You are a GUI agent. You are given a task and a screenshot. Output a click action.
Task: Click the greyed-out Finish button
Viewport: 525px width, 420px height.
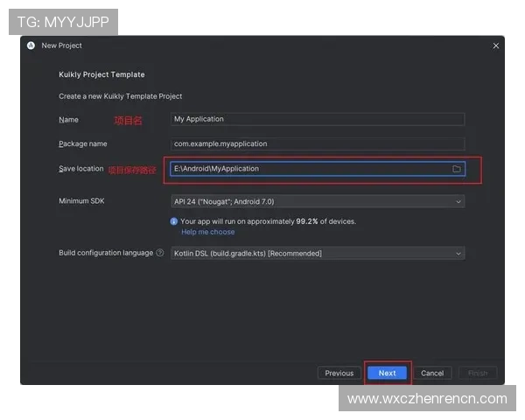click(478, 373)
